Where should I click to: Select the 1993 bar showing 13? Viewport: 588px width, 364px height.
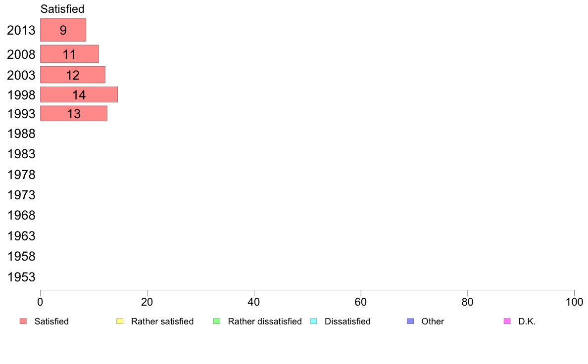pyautogui.click(x=74, y=113)
